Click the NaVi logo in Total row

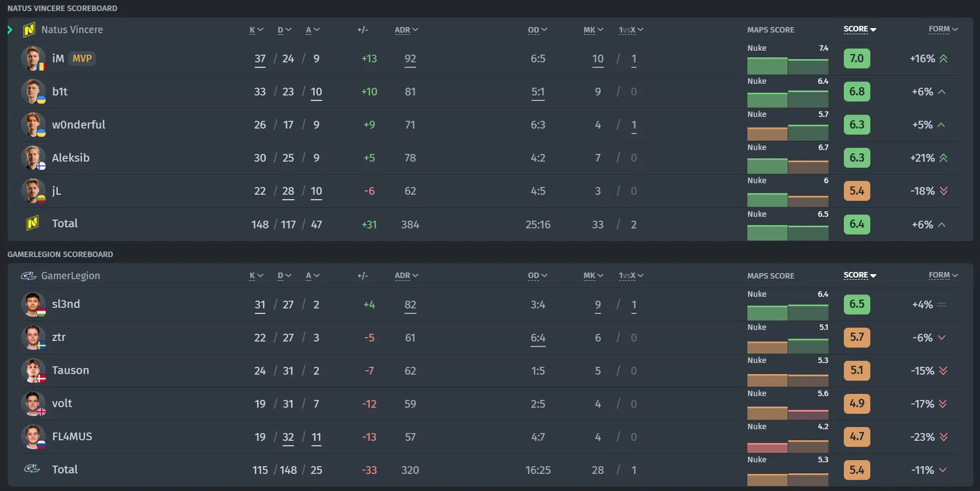click(32, 223)
